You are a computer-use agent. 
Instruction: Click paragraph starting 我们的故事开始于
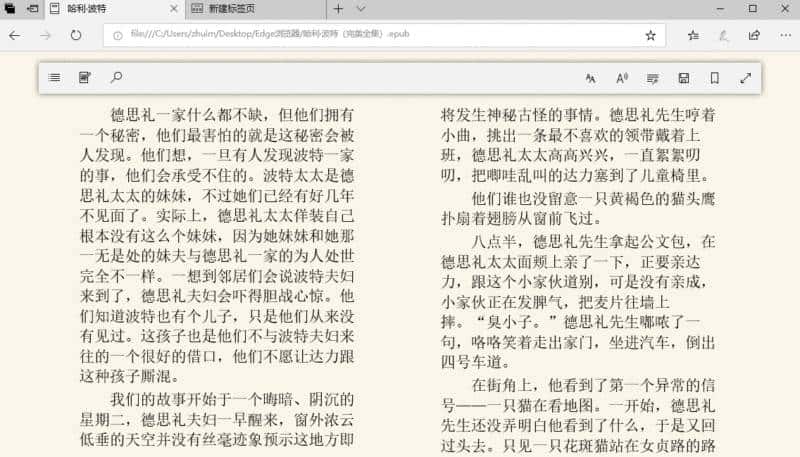[217, 419]
